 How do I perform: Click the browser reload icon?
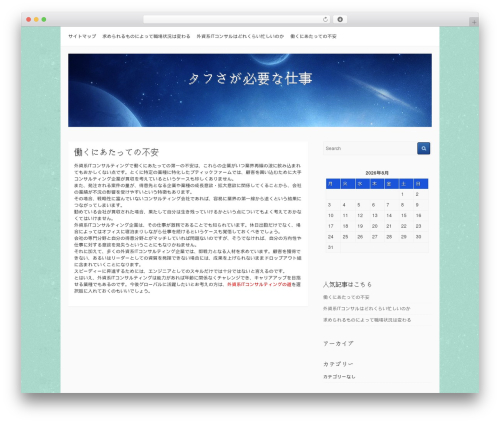325,19
